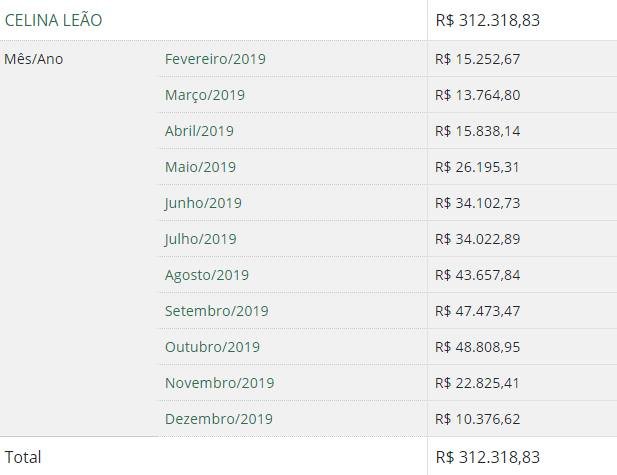Select the Agosto/2019 link
Viewport: 617px width, 475px height.
(x=207, y=275)
